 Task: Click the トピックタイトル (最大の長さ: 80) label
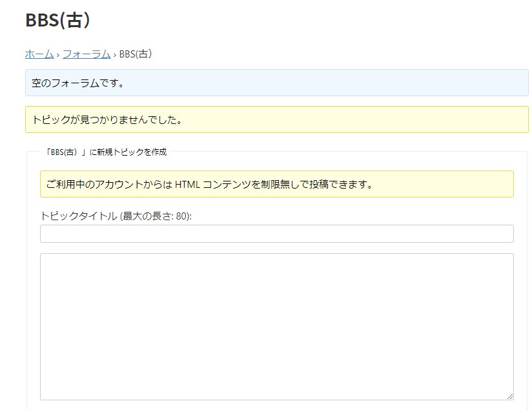116,216
